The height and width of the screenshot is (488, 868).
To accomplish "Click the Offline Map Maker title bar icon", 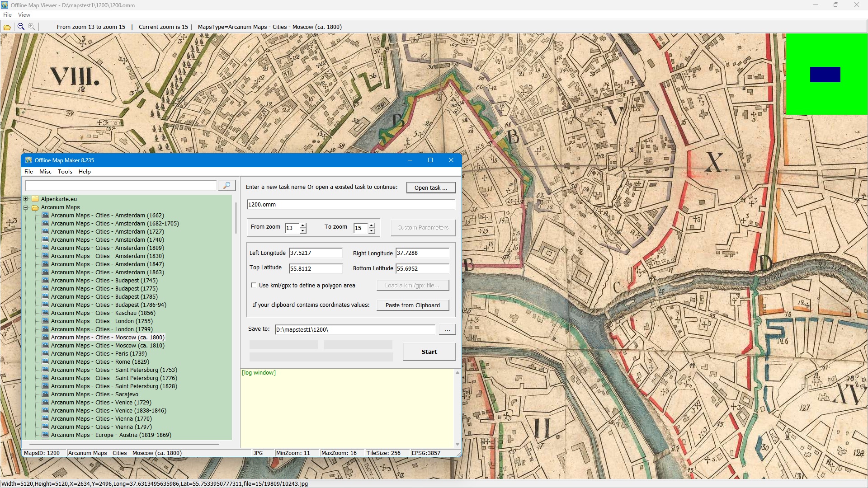I will (x=28, y=160).
